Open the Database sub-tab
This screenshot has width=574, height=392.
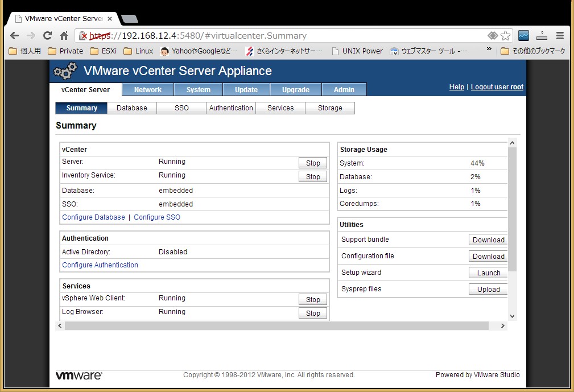click(132, 108)
